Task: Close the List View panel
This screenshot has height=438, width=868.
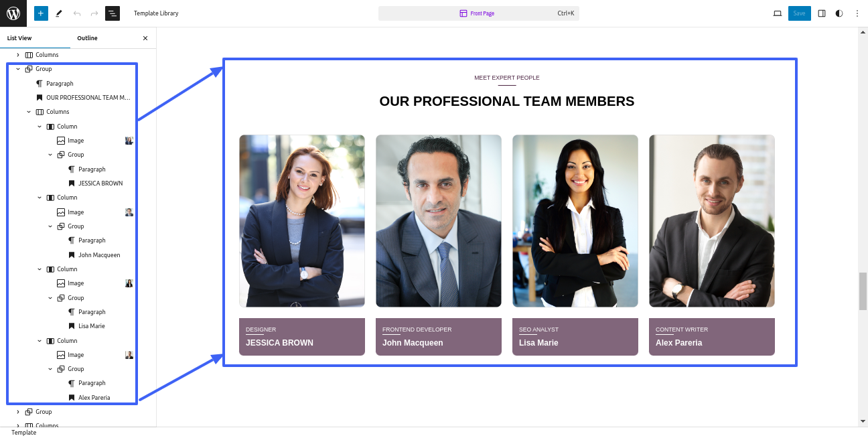Action: point(145,38)
